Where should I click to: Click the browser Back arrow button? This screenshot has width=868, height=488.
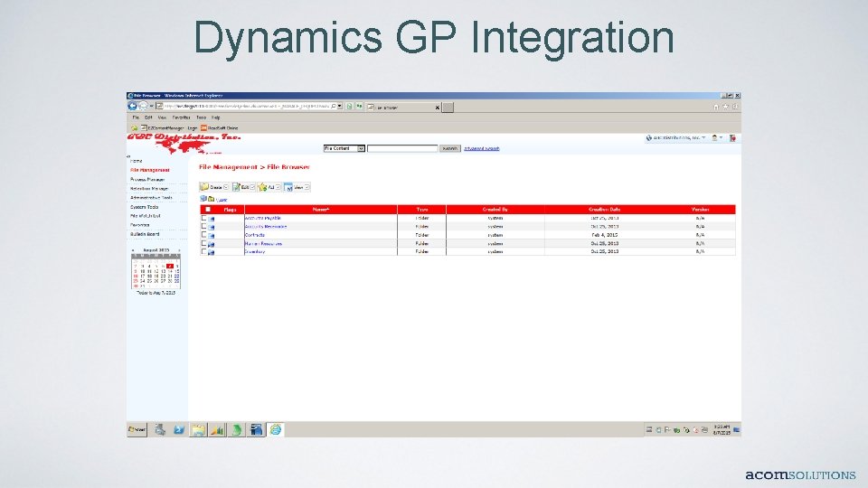pyautogui.click(x=132, y=107)
